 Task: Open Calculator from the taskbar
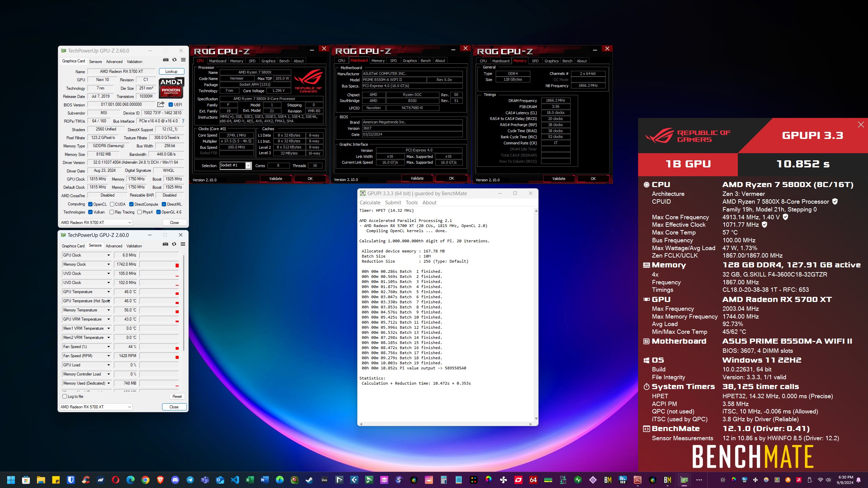[x=444, y=480]
